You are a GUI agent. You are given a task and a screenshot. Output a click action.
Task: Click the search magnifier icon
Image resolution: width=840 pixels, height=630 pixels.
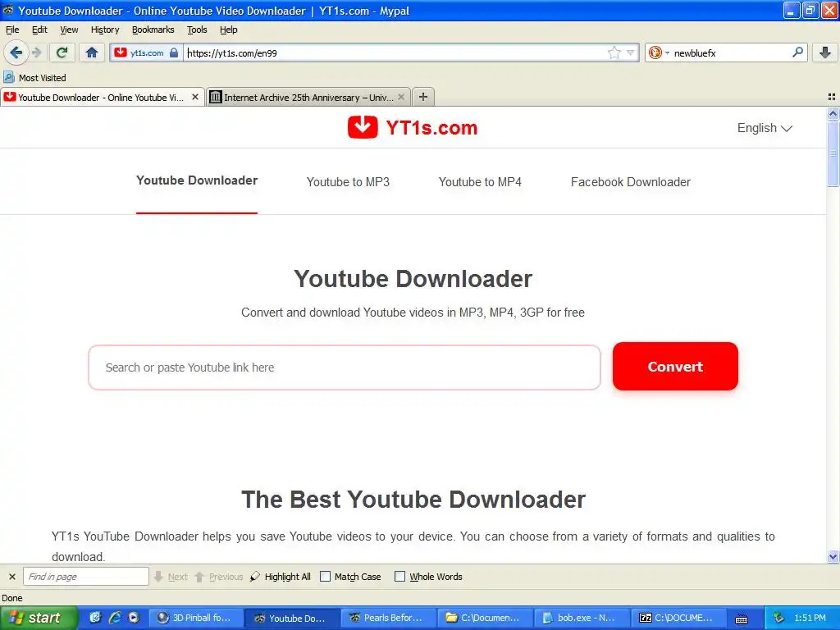(x=797, y=52)
